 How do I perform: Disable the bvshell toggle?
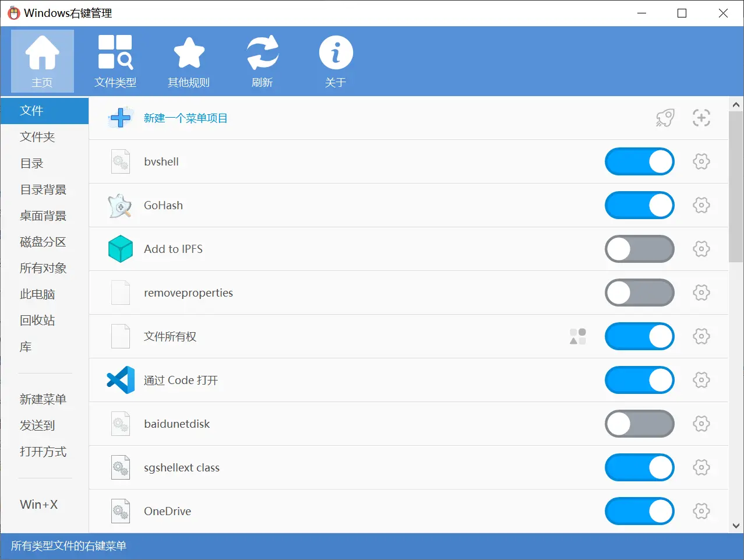tap(640, 161)
